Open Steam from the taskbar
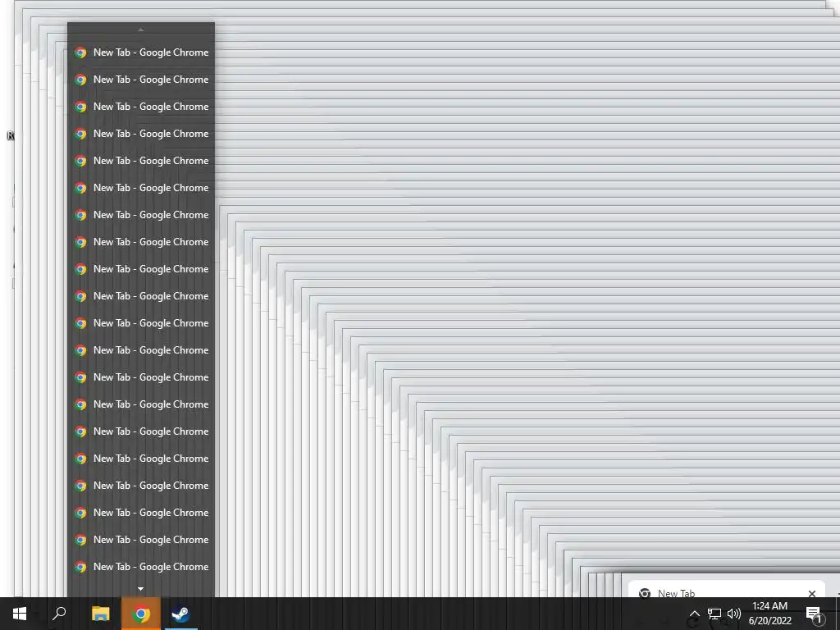840x630 pixels. click(x=180, y=614)
